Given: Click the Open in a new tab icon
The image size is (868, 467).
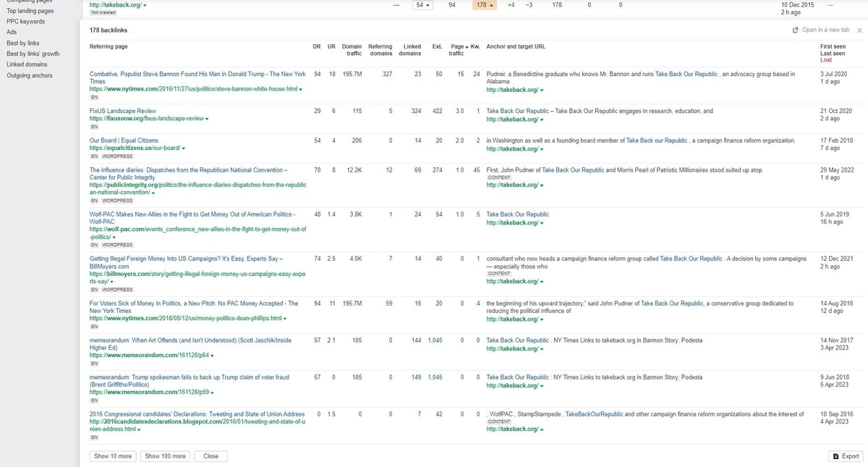Looking at the screenshot, I should (796, 30).
